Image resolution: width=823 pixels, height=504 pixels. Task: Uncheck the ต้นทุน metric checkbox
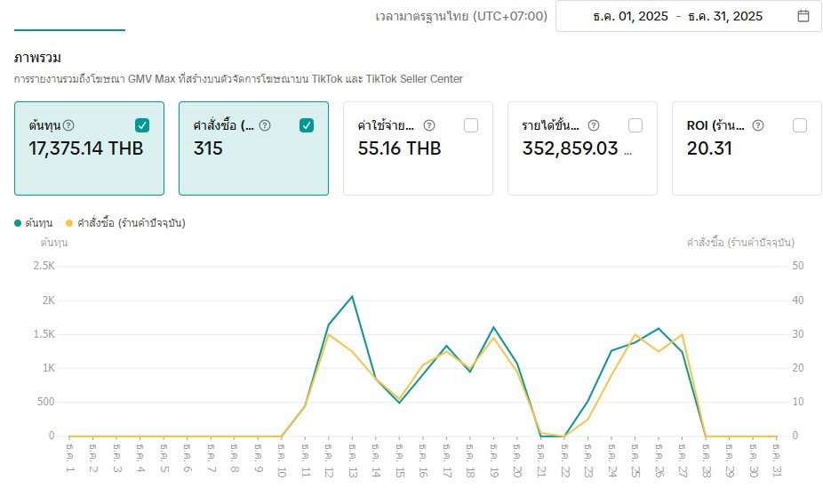(x=142, y=125)
